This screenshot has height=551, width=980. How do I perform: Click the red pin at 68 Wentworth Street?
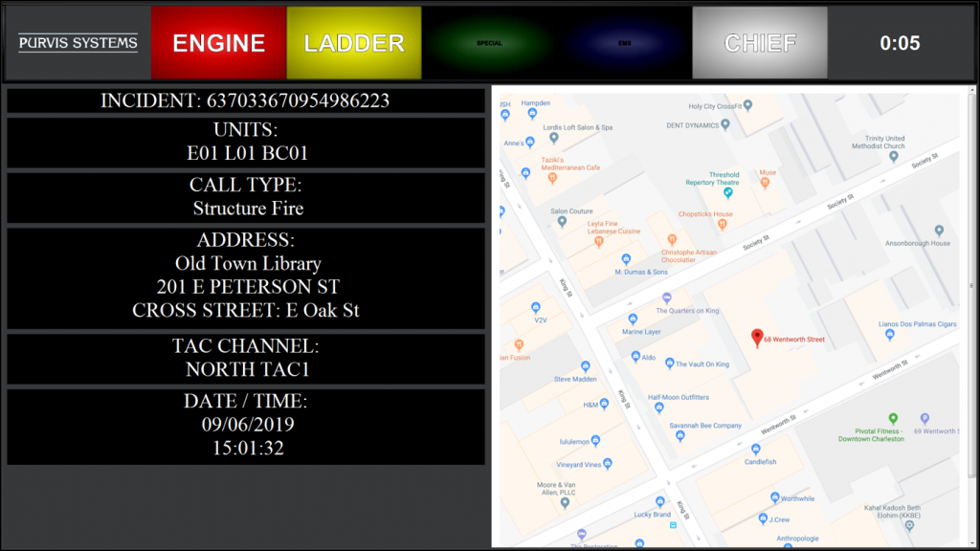pos(757,337)
